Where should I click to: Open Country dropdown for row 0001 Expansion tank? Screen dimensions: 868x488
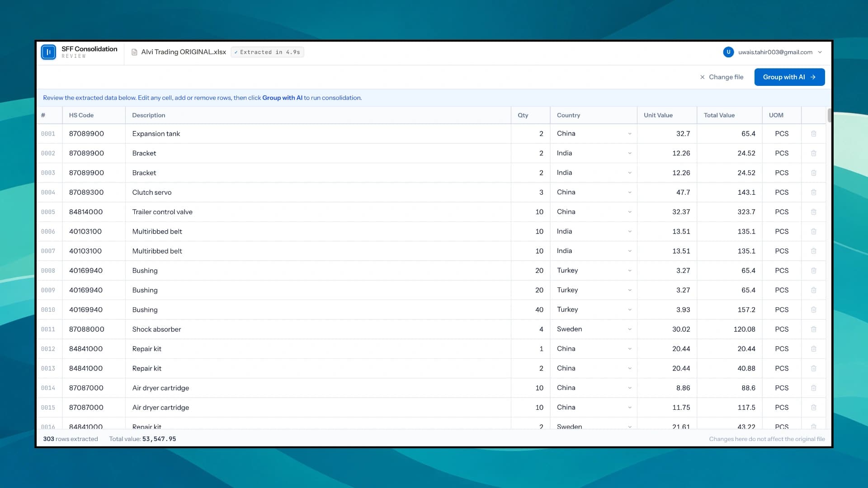(594, 134)
